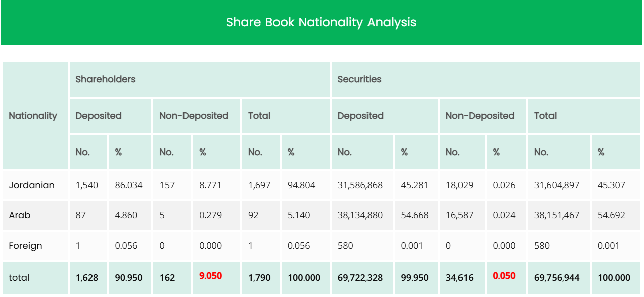Click the 16,587 Arab non-deposited securities cell
This screenshot has height=297, width=644.
click(x=459, y=215)
